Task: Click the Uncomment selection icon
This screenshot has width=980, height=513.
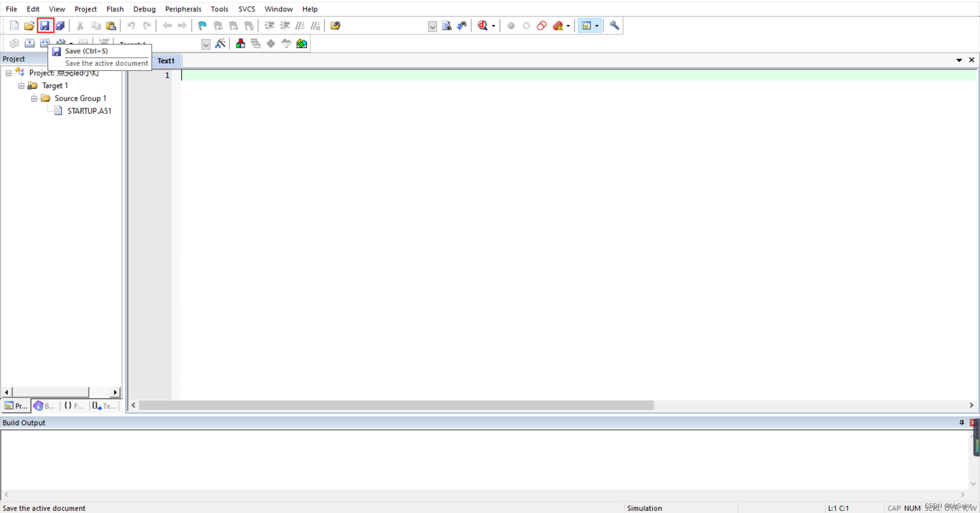Action: click(x=315, y=26)
